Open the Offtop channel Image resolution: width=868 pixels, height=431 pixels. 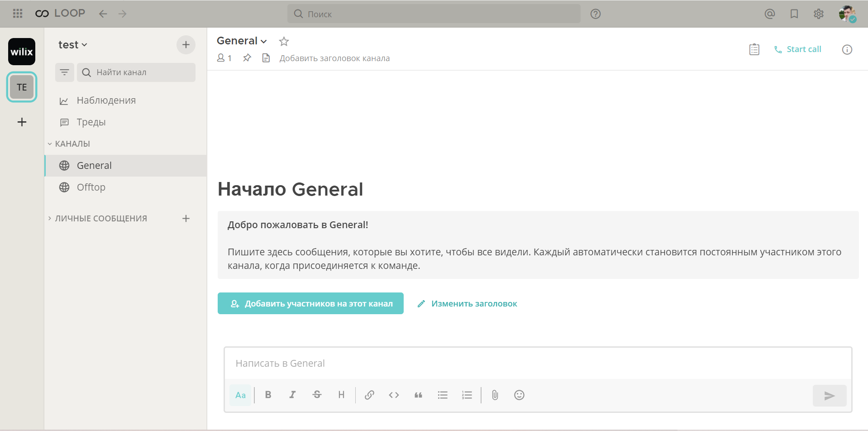pos(91,187)
